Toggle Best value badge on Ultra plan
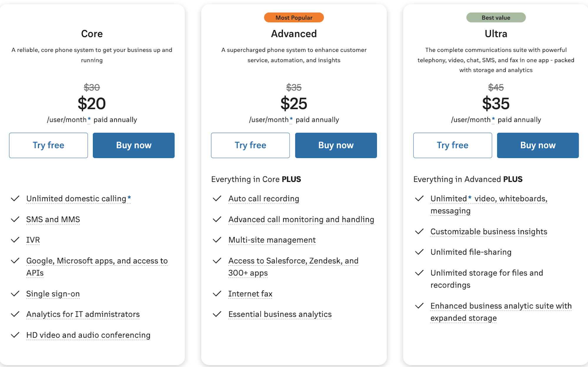588x367 pixels. (x=496, y=17)
